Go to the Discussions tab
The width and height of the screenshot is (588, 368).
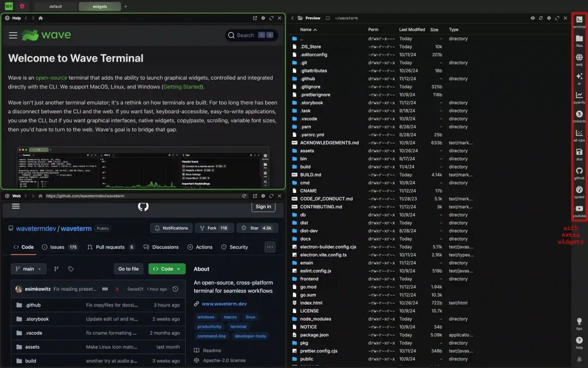tap(161, 247)
